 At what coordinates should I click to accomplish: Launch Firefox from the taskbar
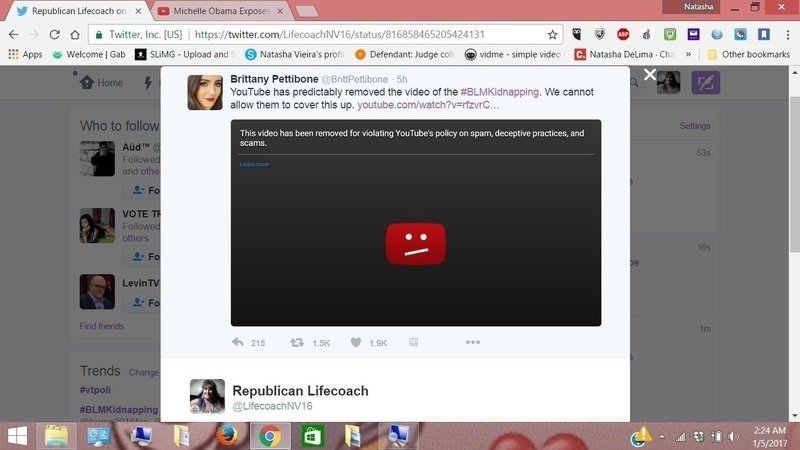(228, 436)
